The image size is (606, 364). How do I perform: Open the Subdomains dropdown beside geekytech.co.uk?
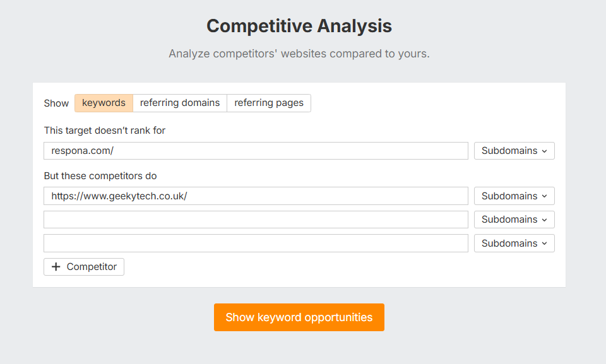click(514, 196)
